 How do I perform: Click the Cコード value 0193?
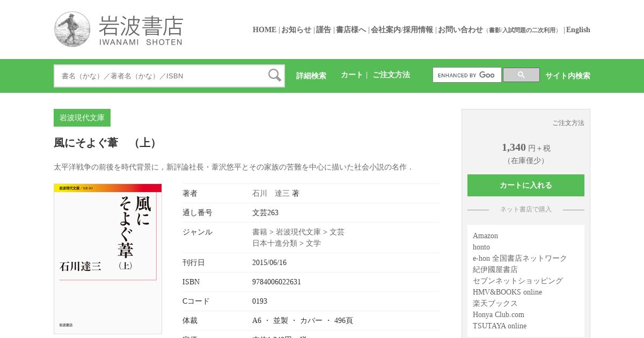(x=260, y=301)
